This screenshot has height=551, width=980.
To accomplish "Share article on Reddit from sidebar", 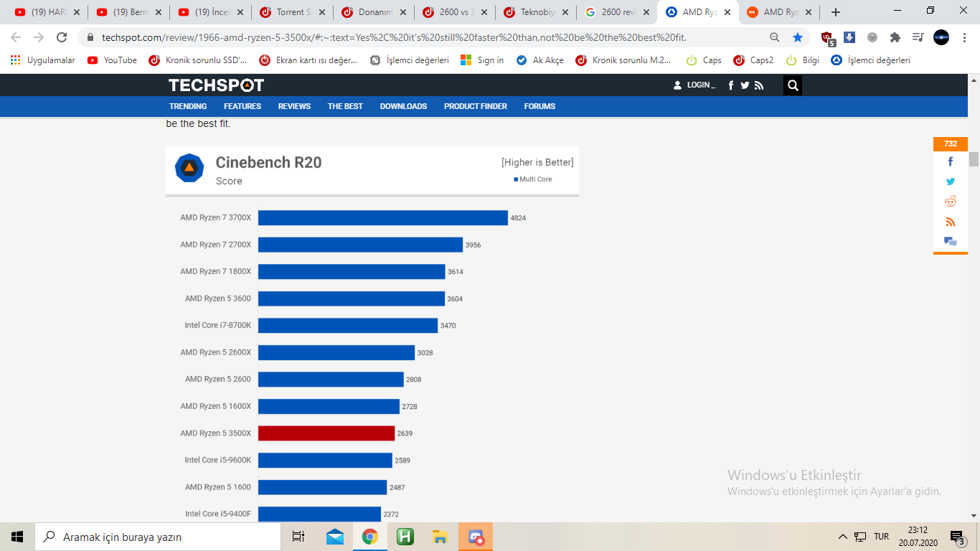I will tap(951, 202).
